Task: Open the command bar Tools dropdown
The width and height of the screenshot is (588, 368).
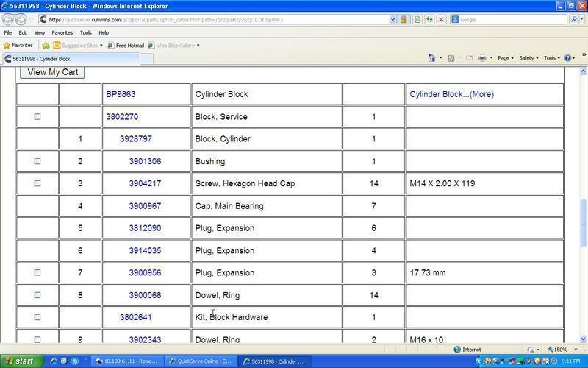Action: tap(552, 58)
